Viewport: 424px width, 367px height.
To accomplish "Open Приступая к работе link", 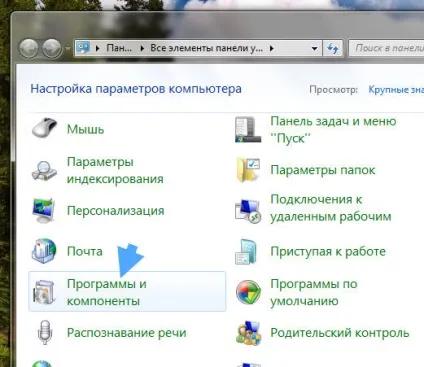I will [x=328, y=252].
